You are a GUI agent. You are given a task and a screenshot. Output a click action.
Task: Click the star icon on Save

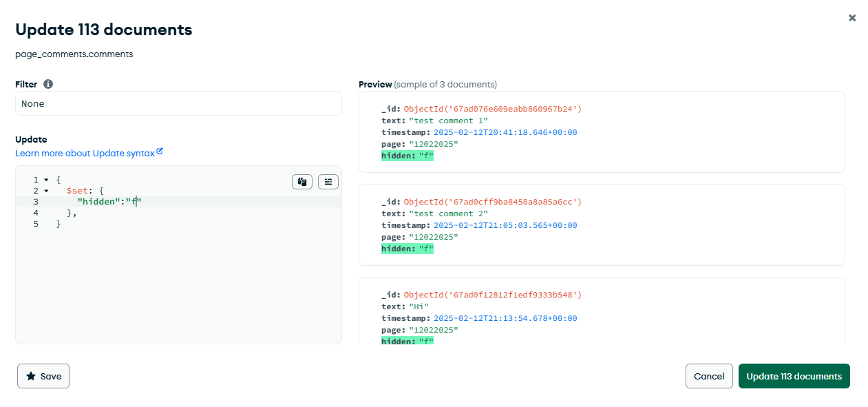click(x=31, y=376)
